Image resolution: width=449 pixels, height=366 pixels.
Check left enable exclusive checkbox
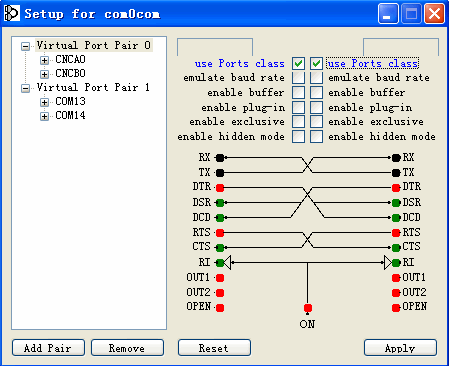pyautogui.click(x=298, y=122)
